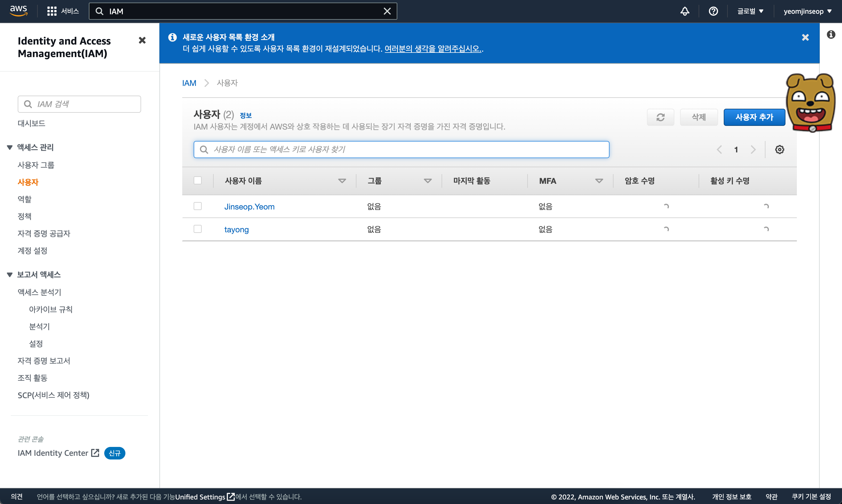
Task: Go to 정책 in the sidebar
Action: [25, 216]
